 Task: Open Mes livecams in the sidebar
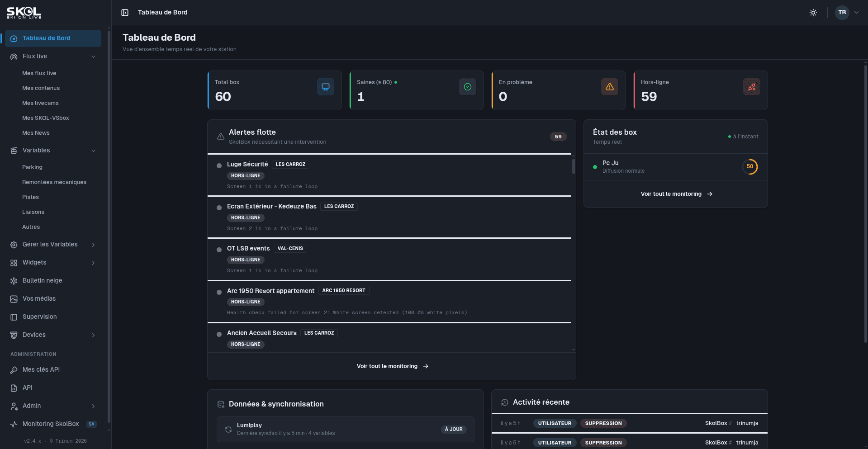40,103
